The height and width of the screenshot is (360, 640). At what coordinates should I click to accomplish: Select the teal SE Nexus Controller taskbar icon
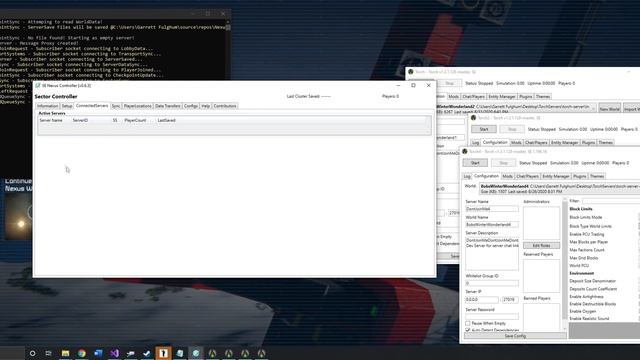196,353
